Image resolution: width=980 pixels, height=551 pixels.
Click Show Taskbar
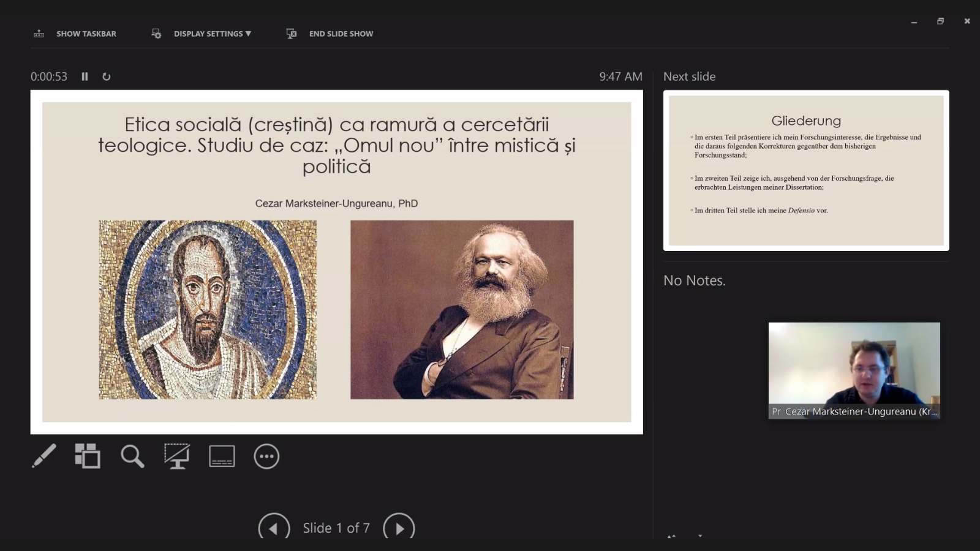75,34
